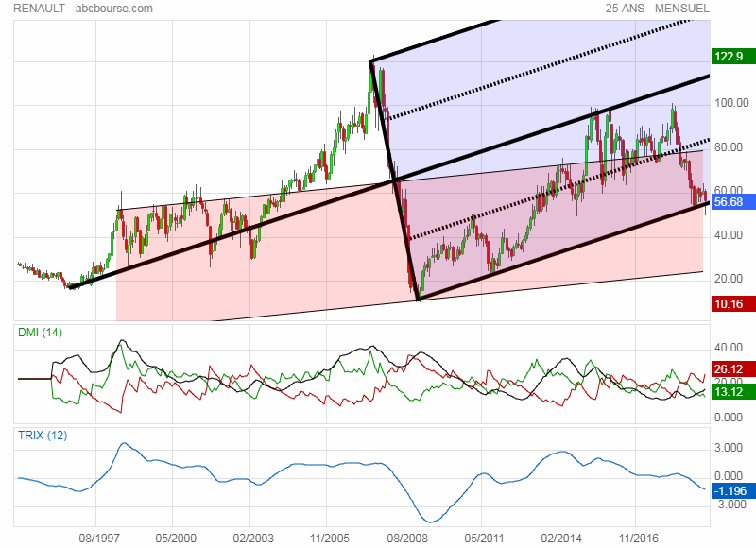Click the 100.00 price axis label
This screenshot has width=756, height=548.
pyautogui.click(x=731, y=103)
